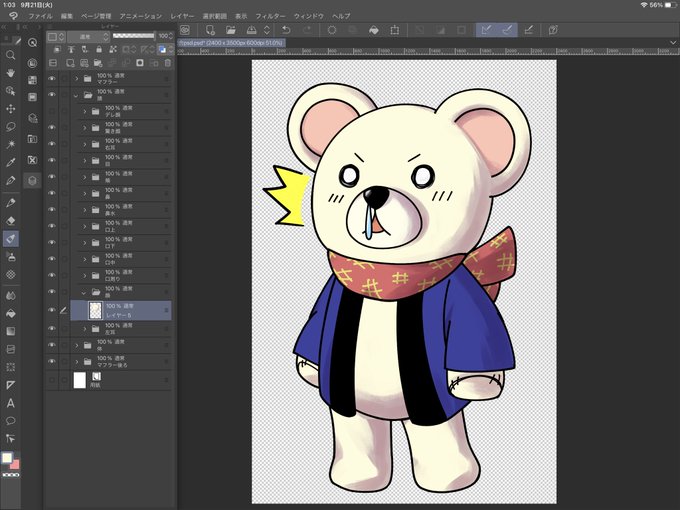Open the ウィンドウ menu
The height and width of the screenshot is (510, 680).
[x=309, y=16]
